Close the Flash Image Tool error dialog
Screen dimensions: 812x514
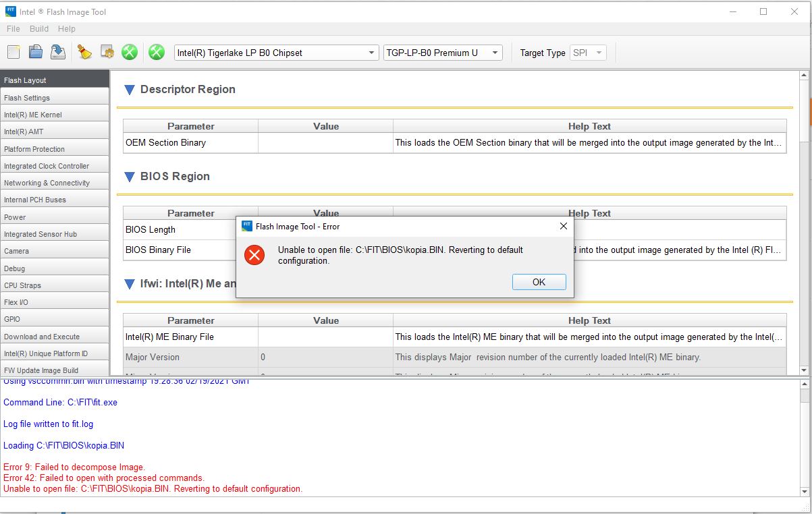(x=564, y=226)
